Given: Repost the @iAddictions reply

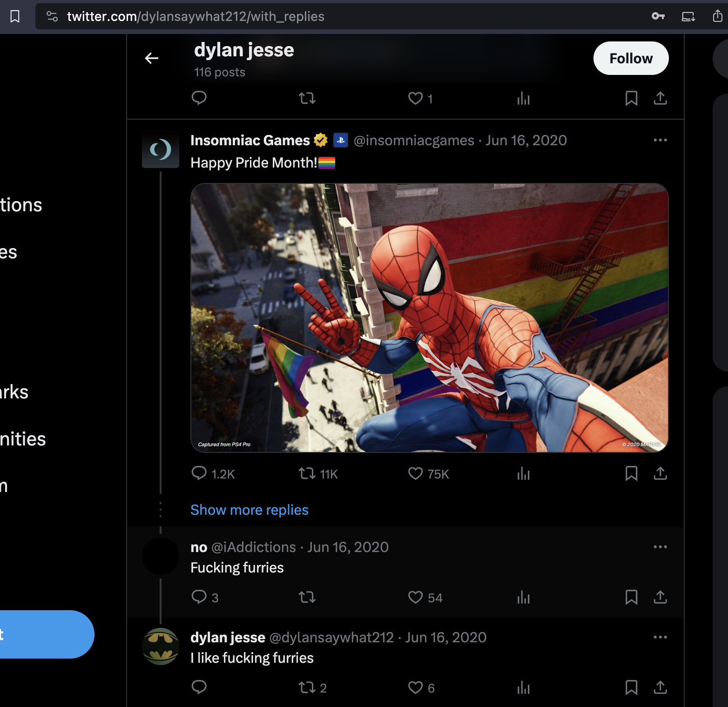Looking at the screenshot, I should click(307, 597).
